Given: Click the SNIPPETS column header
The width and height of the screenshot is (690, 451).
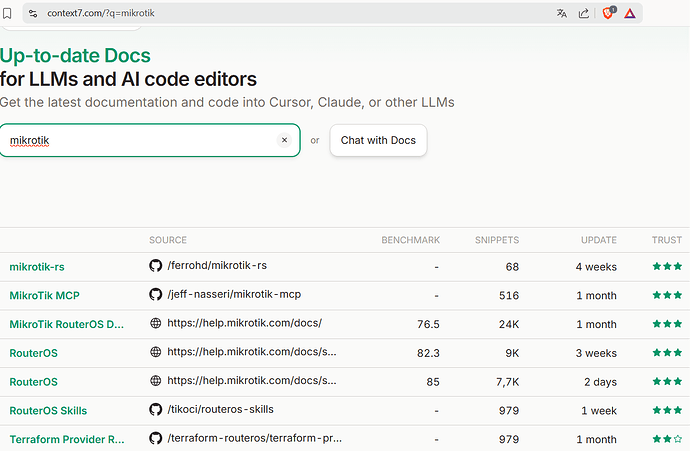Looking at the screenshot, I should pos(497,240).
